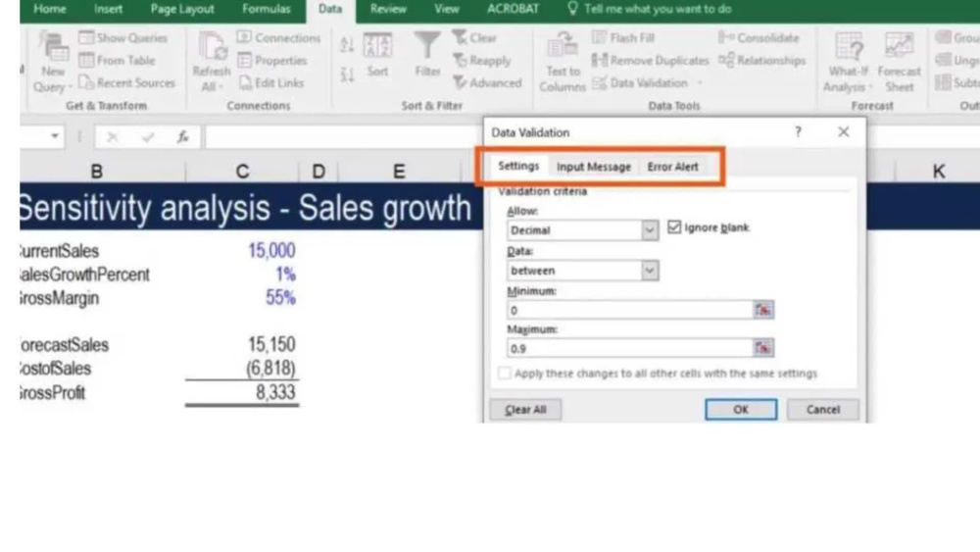This screenshot has height=552, width=980.
Task: Pick a range for the Minimum field
Action: [x=763, y=310]
